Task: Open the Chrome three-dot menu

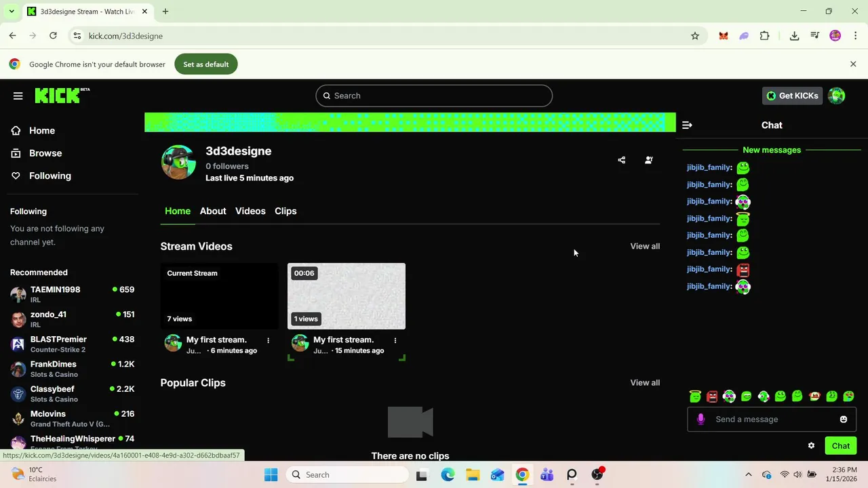Action: (856, 36)
